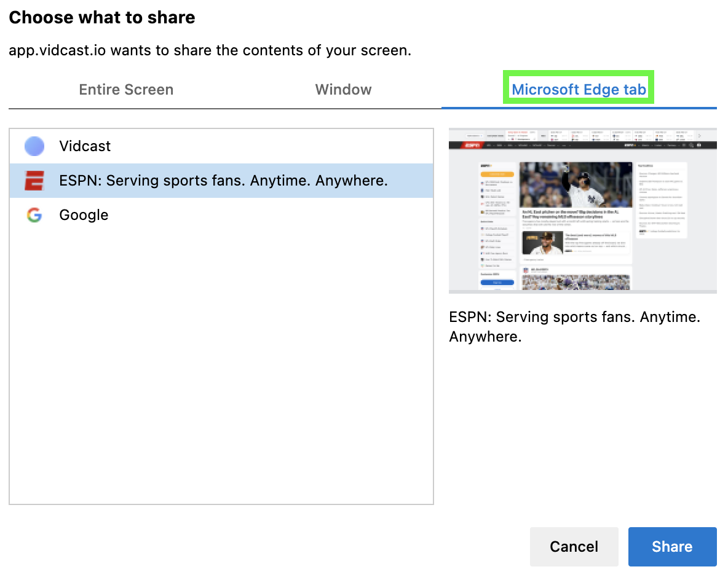Click the blue Share button
This screenshot has width=728, height=580.
672,547
